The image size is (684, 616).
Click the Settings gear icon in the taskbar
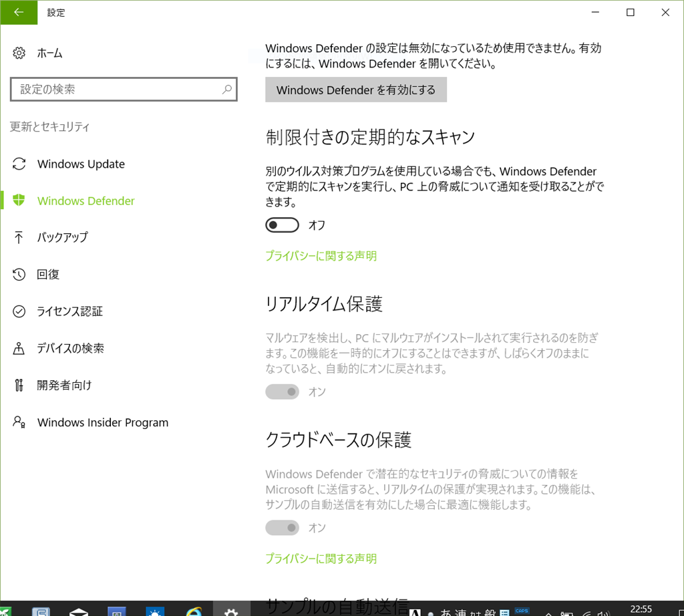[231, 611]
